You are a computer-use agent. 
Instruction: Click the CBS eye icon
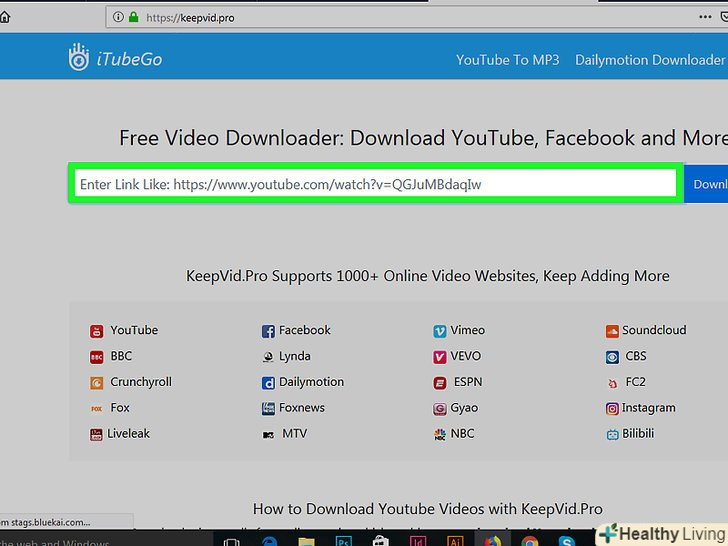coord(612,357)
